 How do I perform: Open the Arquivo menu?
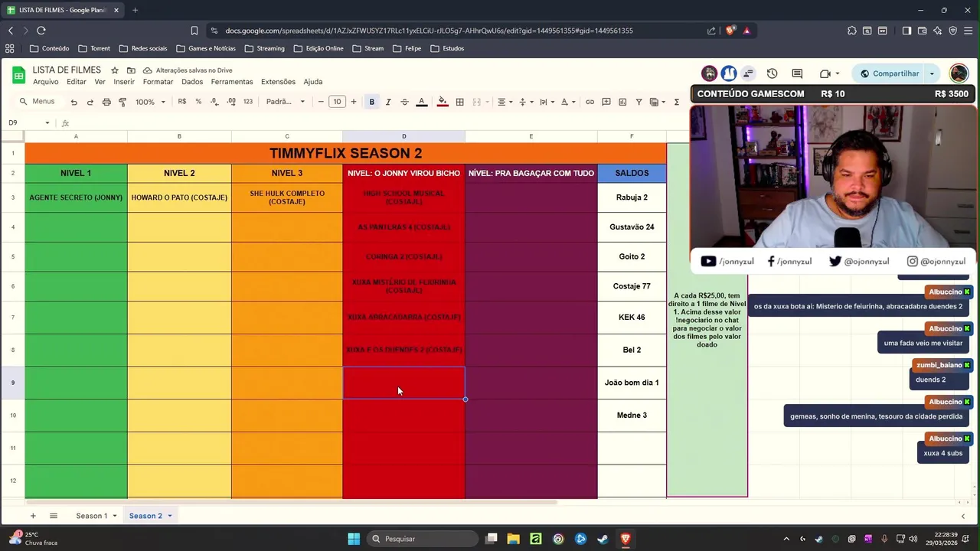46,82
